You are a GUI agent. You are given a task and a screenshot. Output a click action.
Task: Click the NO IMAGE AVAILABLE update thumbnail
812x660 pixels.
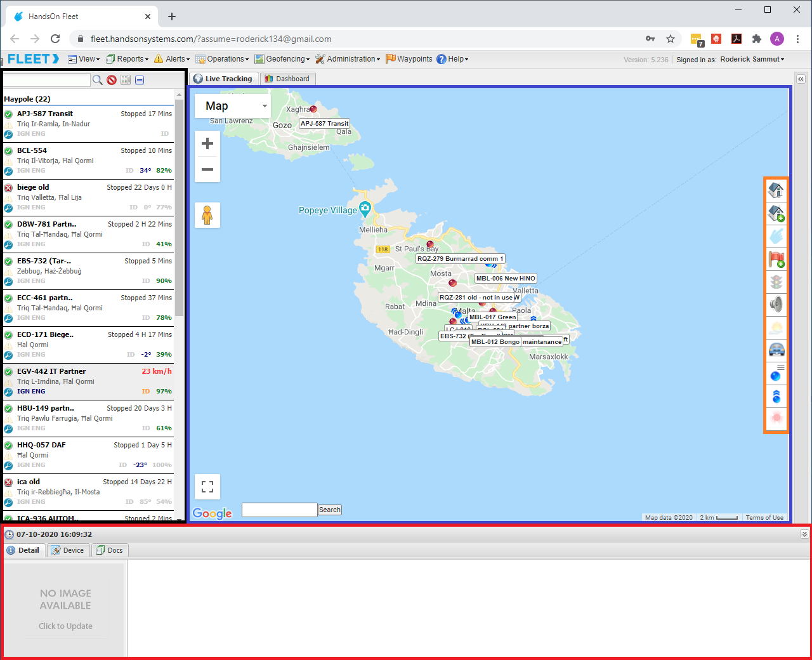point(65,610)
